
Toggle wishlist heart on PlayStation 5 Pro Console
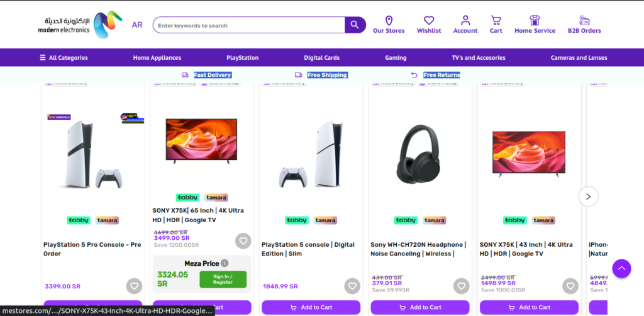[x=135, y=286]
